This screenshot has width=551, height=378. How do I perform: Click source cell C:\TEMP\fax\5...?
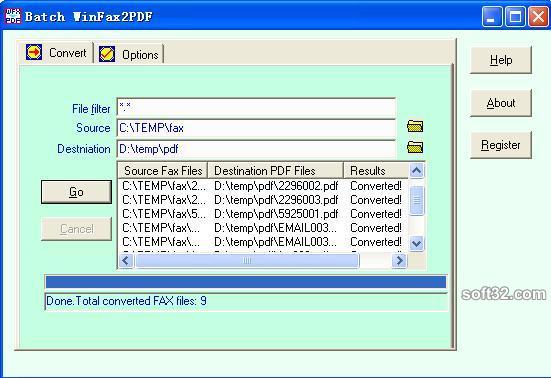164,214
